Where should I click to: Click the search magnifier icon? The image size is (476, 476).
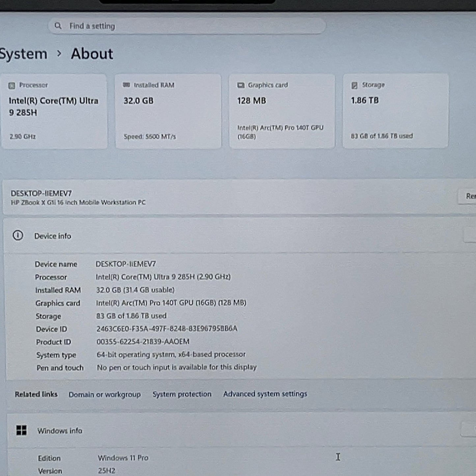[x=58, y=26]
